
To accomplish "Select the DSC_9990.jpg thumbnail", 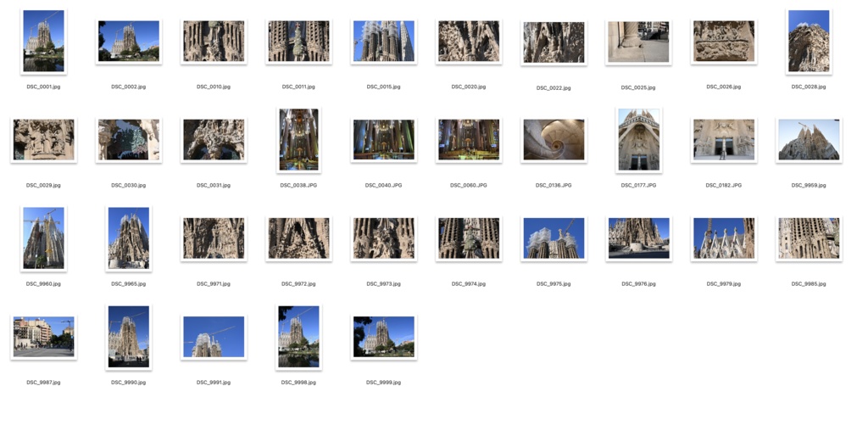I will [x=129, y=338].
